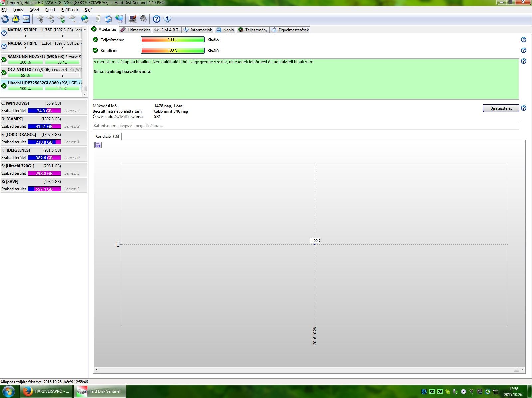This screenshot has height=398, width=532.
Task: Select the S: [Hitachi 320G..] partition row
Action: [44, 170]
